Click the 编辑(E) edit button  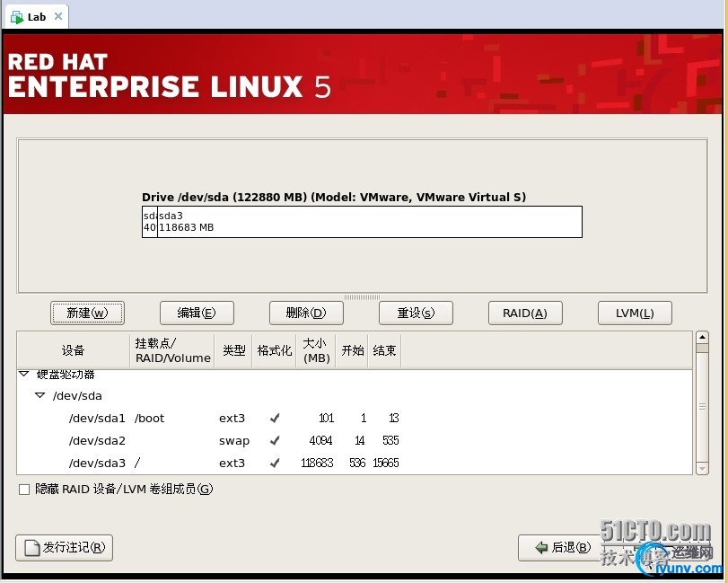[x=197, y=314]
